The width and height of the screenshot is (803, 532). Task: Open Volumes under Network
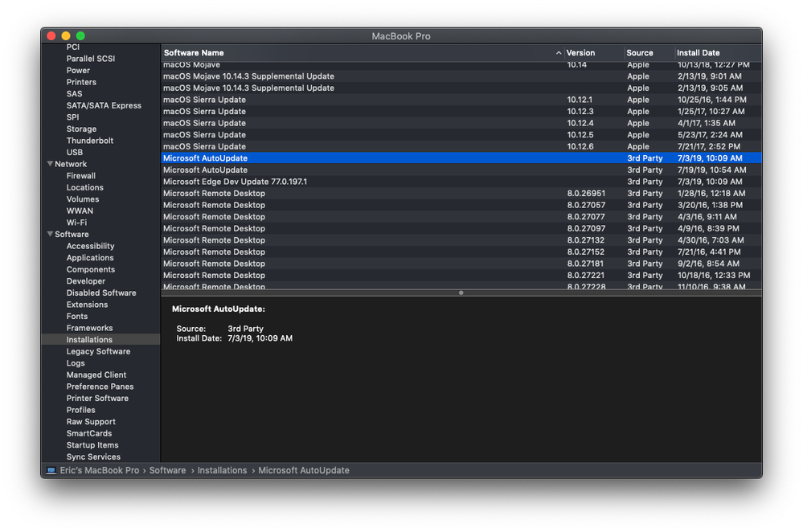pos(83,199)
